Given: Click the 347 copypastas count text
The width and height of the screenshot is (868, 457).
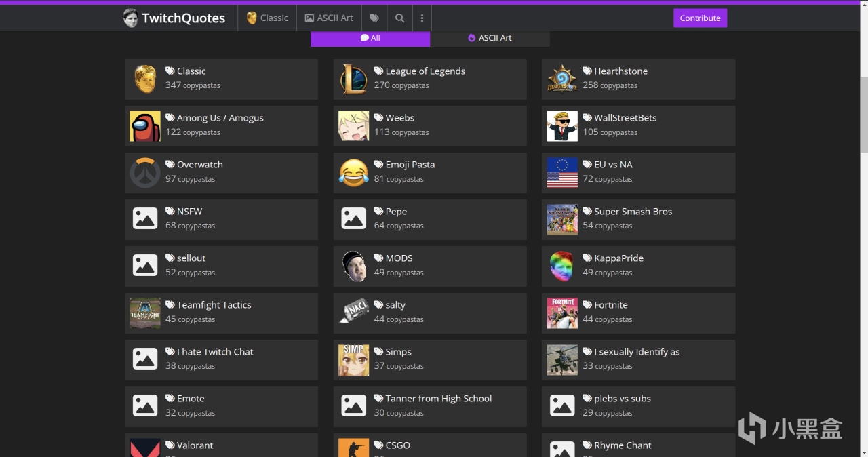Looking at the screenshot, I should tap(193, 85).
